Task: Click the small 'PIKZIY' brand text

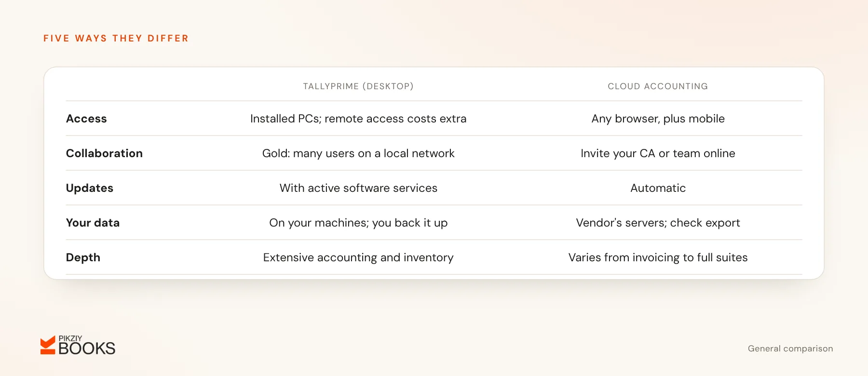Action: coord(70,338)
